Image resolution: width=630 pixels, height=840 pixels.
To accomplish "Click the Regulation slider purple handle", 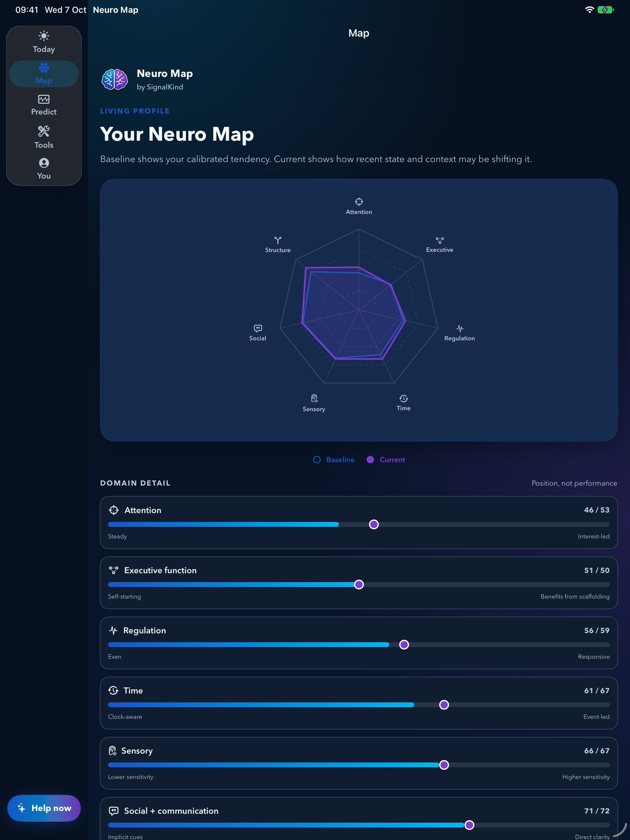I will [x=404, y=645].
